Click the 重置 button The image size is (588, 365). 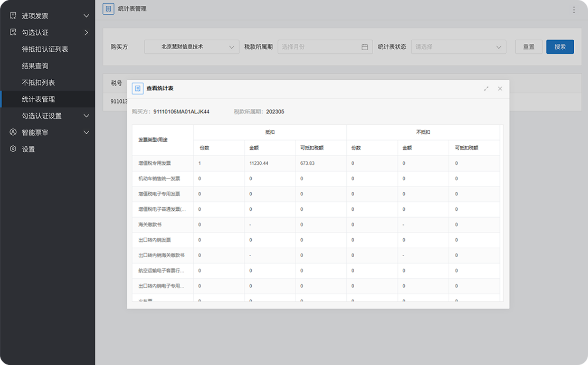[x=528, y=47]
